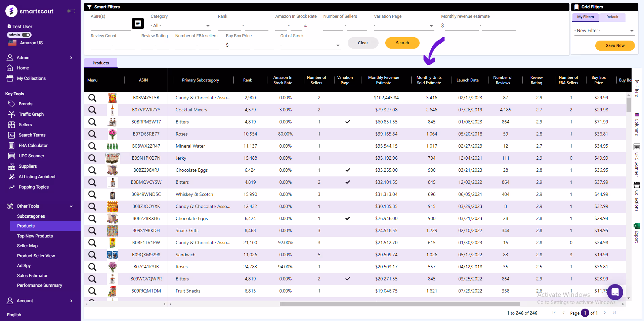Image resolution: width=644 pixels, height=321 pixels.
Task: Open the English language selector
Action: click(14, 315)
